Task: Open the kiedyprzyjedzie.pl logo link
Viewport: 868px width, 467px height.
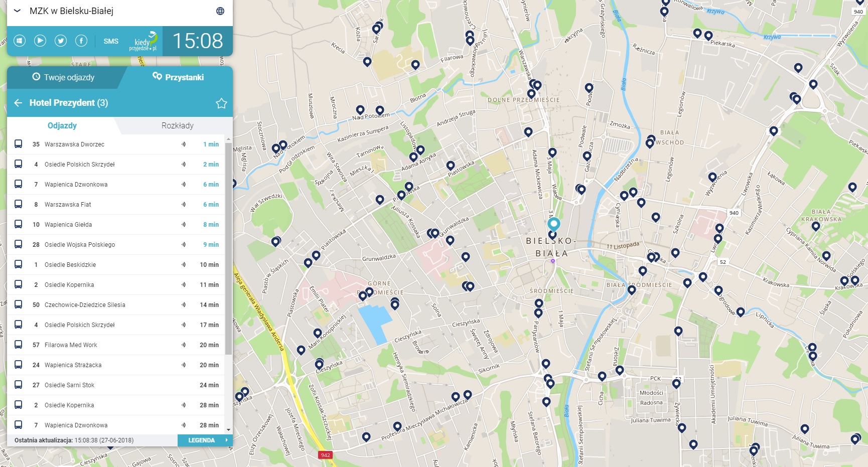Action: coord(143,41)
